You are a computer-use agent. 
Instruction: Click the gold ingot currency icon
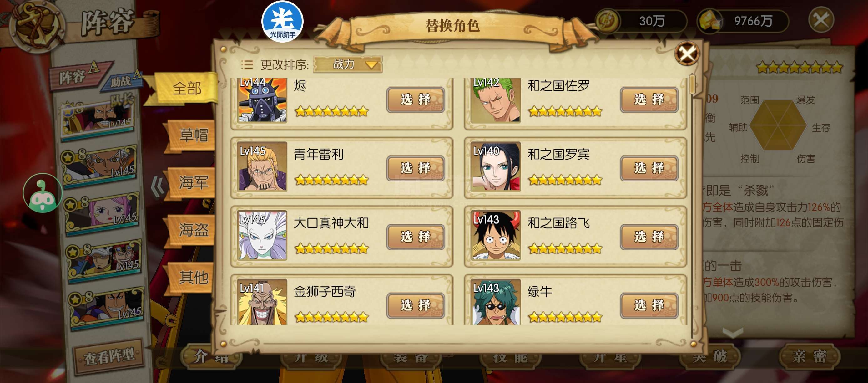[x=710, y=21]
